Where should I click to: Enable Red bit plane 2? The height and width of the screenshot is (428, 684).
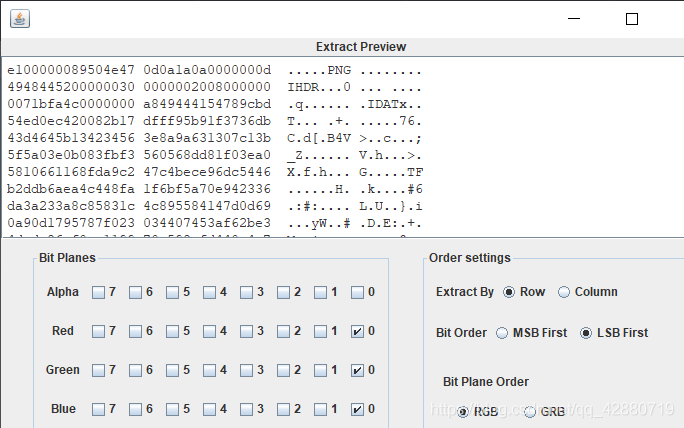coord(284,332)
